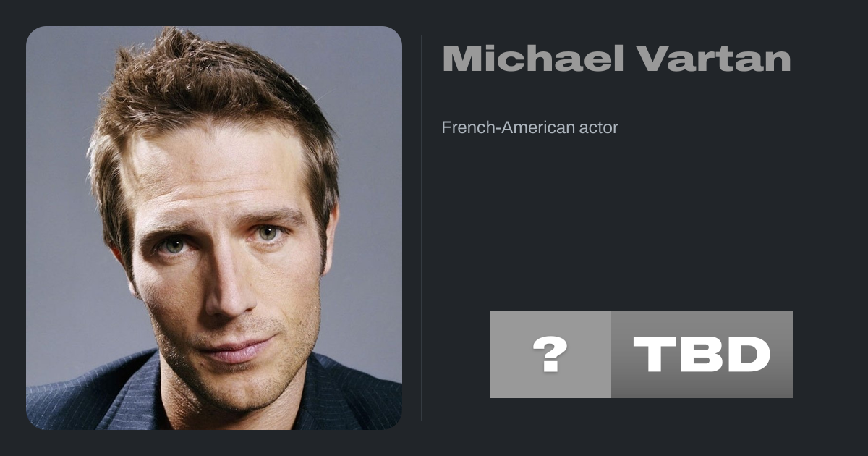The height and width of the screenshot is (456, 868).
Task: Click the navy pinstripe jacket in photo
Action: click(80, 402)
